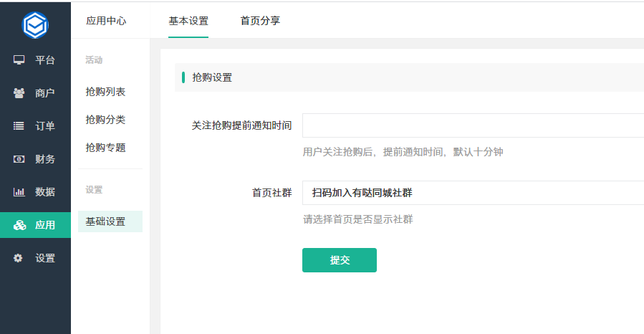Screen dimensions: 644x334
Task: Switch to the 首页分享 tab
Action: pyautogui.click(x=260, y=21)
